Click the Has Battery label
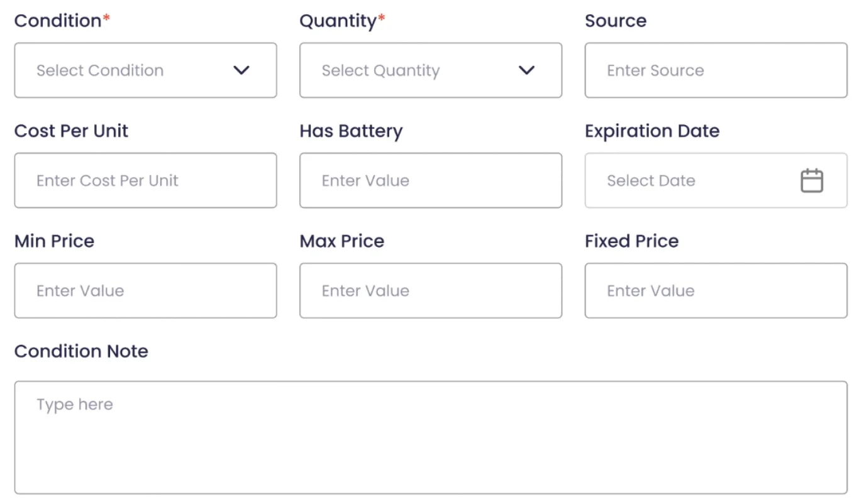859x504 pixels. (x=351, y=131)
